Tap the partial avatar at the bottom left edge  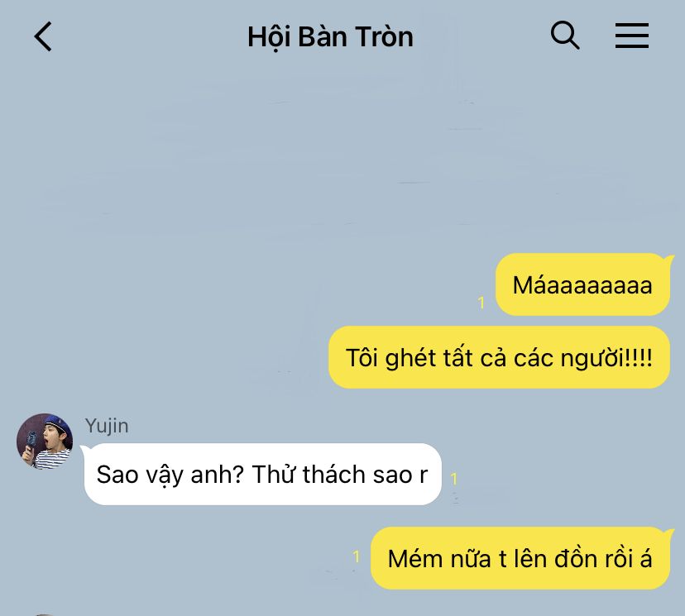tap(44, 614)
